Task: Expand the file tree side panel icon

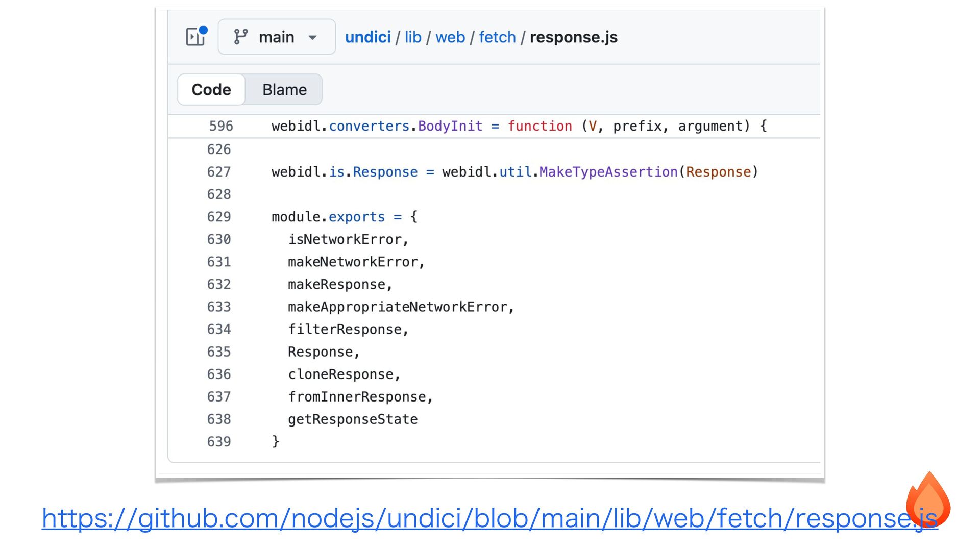Action: pos(195,37)
